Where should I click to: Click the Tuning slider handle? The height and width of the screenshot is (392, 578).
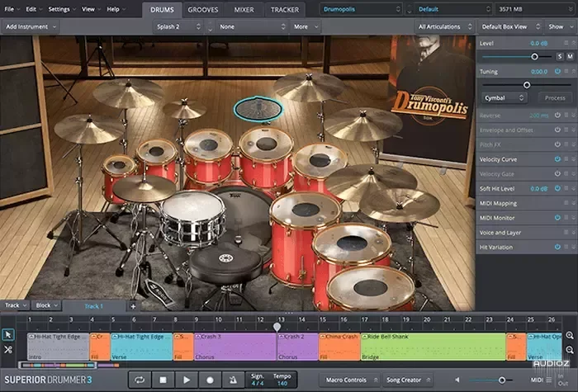pyautogui.click(x=527, y=85)
